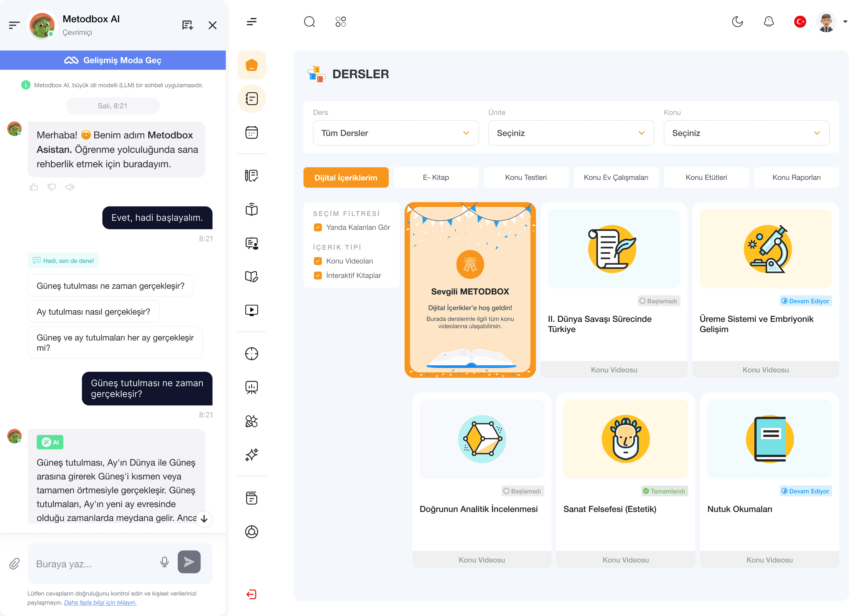Open the Konu Seçiniz dropdown
The width and height of the screenshot is (867, 616).
click(746, 133)
